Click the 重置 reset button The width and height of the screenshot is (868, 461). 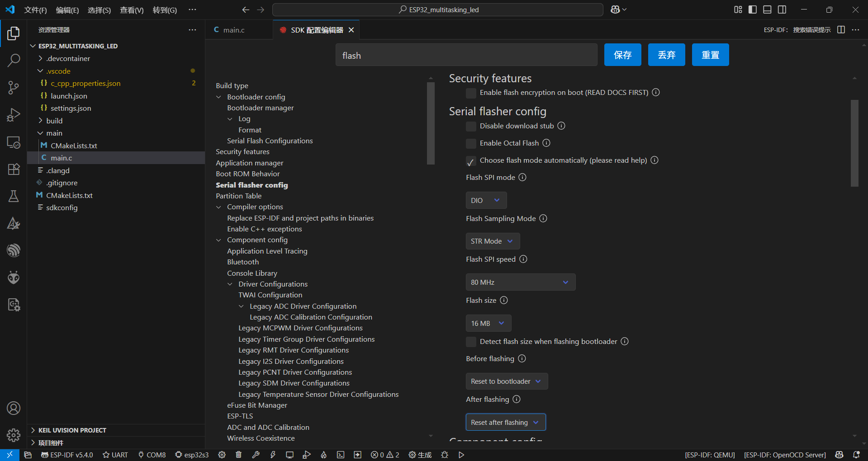[x=711, y=55]
